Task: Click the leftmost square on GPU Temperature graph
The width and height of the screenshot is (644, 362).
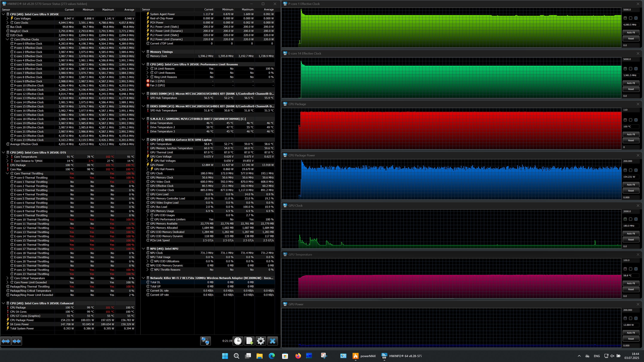Action: click(625, 269)
